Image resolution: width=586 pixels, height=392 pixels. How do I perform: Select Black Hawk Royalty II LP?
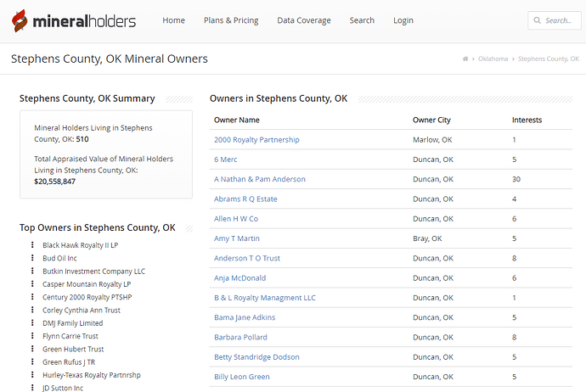81,245
